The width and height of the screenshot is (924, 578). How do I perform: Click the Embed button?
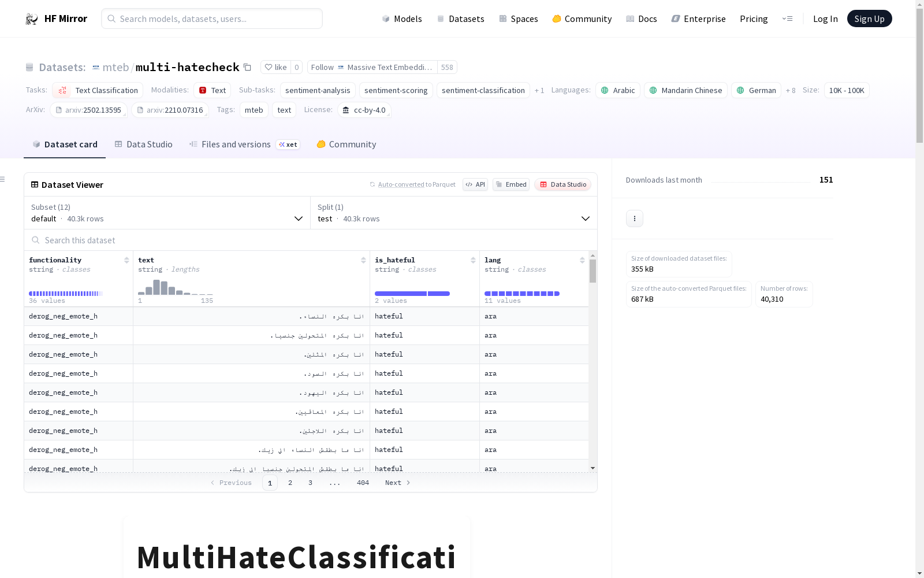(x=511, y=184)
